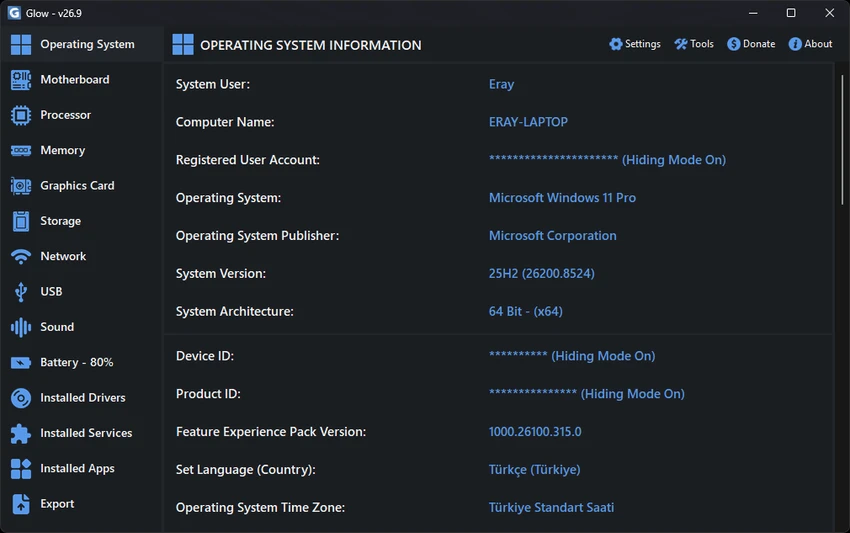The height and width of the screenshot is (533, 850).
Task: Click the Türkiye Standart Saati value
Action: click(551, 508)
